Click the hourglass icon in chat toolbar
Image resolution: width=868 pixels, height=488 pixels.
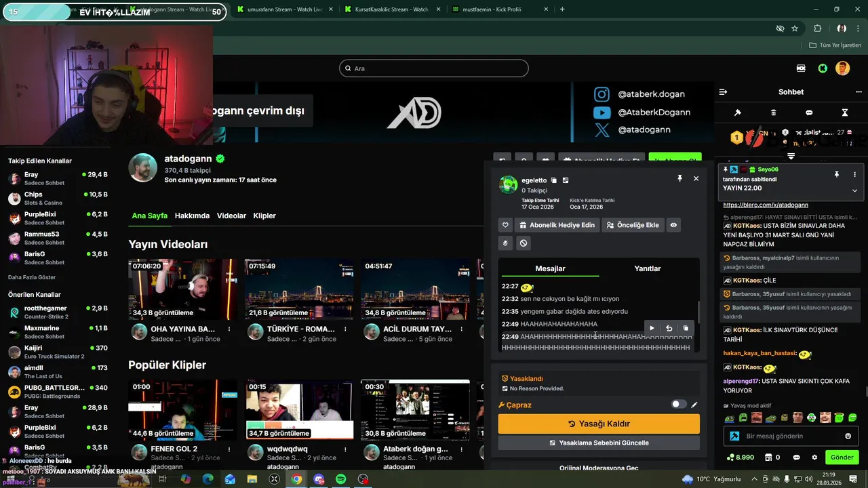pyautogui.click(x=845, y=113)
